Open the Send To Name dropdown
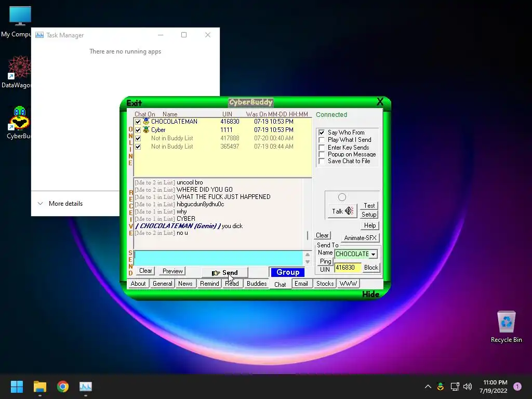Viewport: 532px width, 399px height. (373, 254)
